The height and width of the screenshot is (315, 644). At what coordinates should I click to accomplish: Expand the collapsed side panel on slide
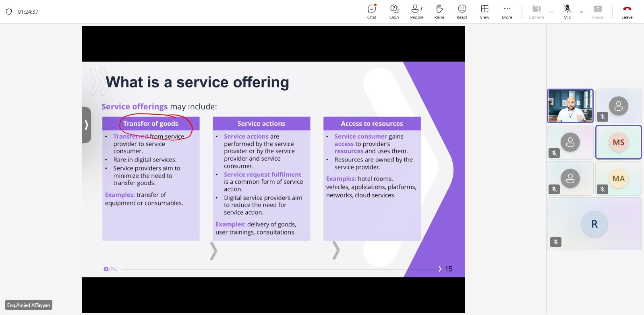pyautogui.click(x=87, y=125)
